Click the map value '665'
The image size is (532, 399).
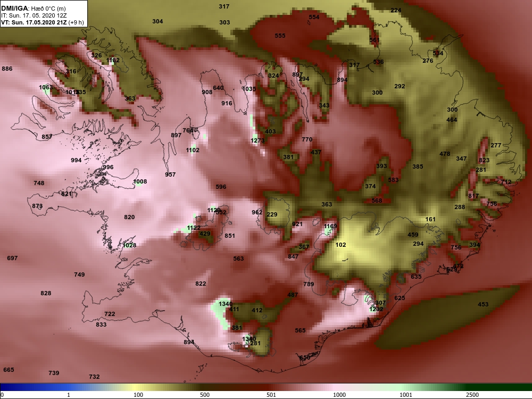(x=9, y=370)
